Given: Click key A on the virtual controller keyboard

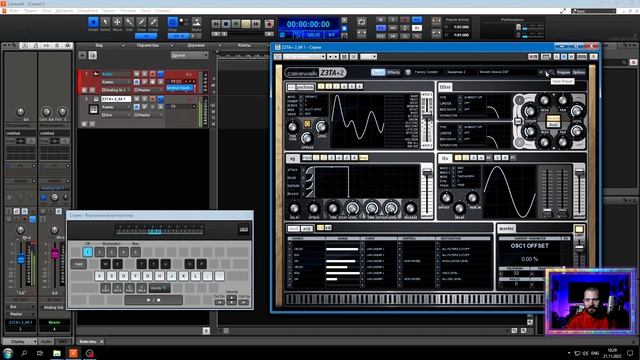Looking at the screenshot, I should pos(99,276).
